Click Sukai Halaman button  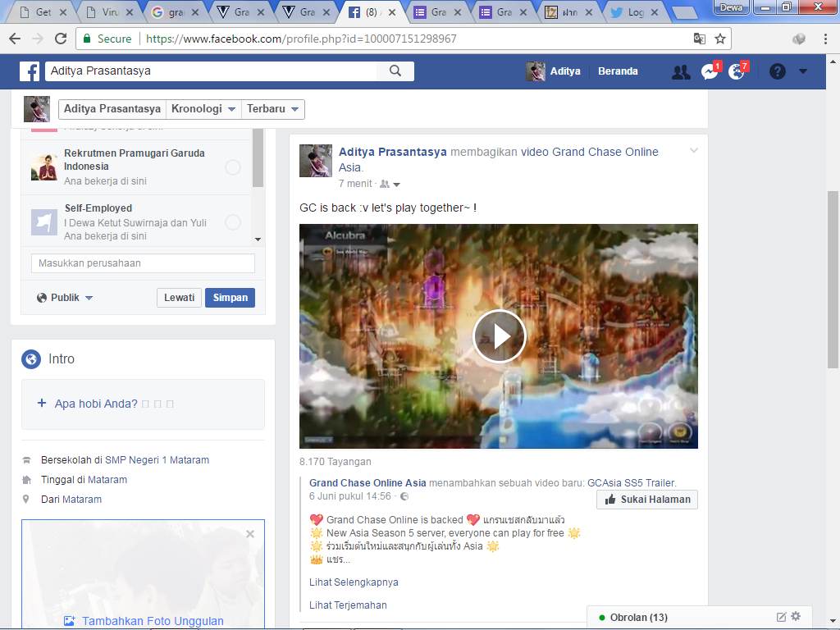(647, 500)
